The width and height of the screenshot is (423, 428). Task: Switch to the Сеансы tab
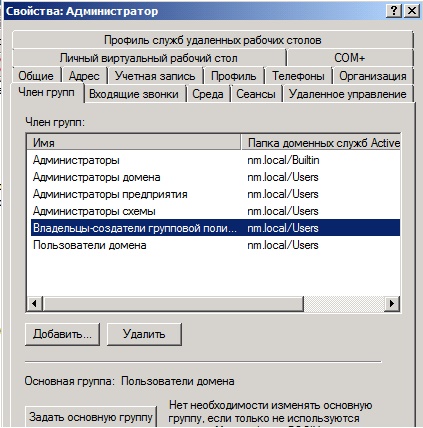pos(256,94)
